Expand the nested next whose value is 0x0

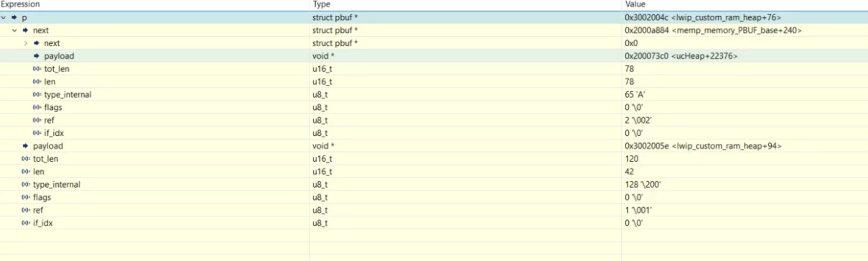pos(26,43)
